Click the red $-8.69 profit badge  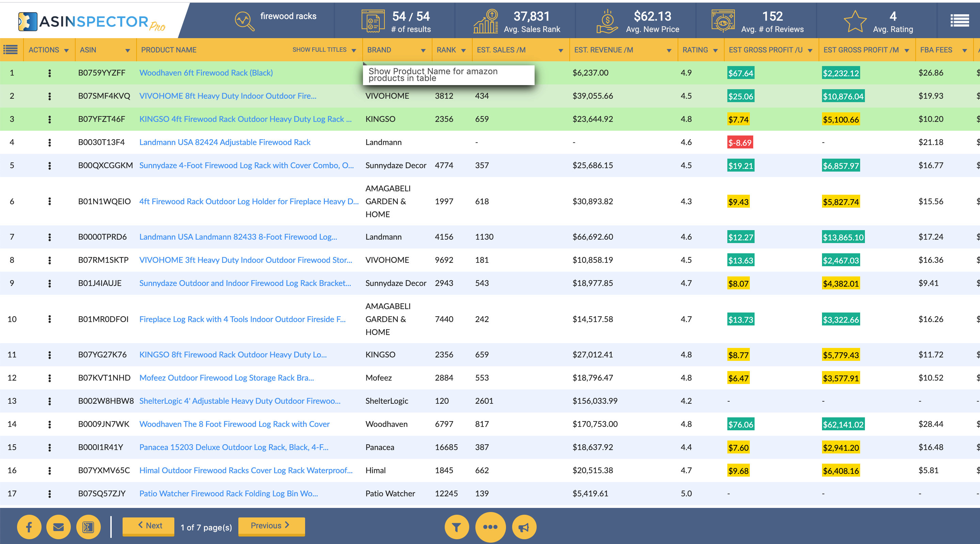coord(740,143)
